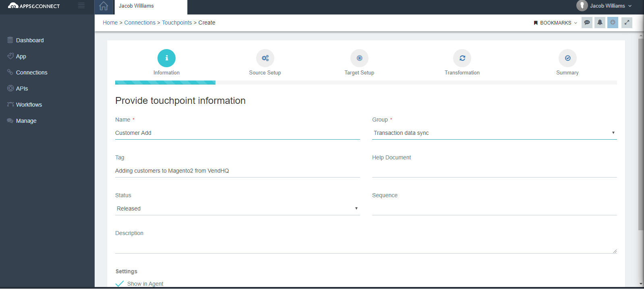Toggle fullscreen expand icon
The width and height of the screenshot is (644, 289).
(627, 23)
